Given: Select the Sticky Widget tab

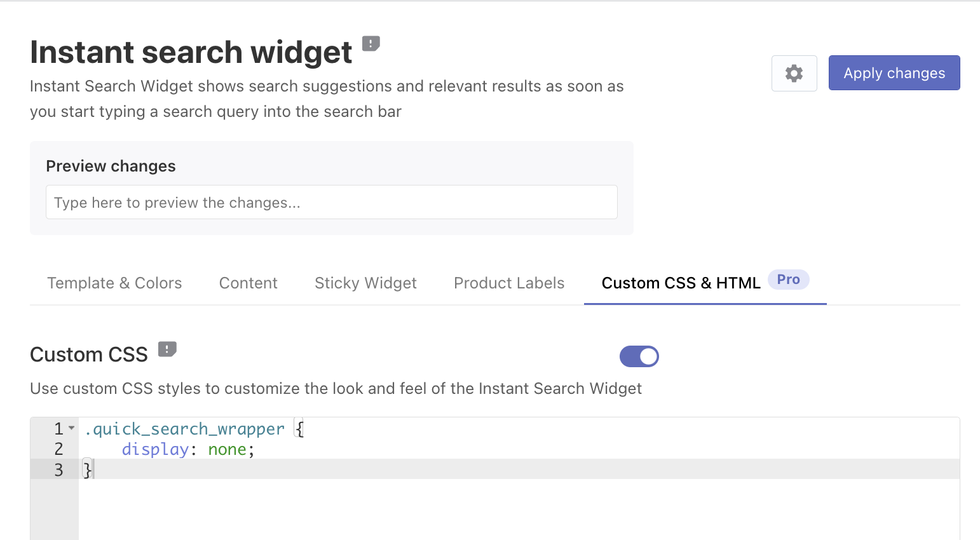Looking at the screenshot, I should [x=365, y=283].
